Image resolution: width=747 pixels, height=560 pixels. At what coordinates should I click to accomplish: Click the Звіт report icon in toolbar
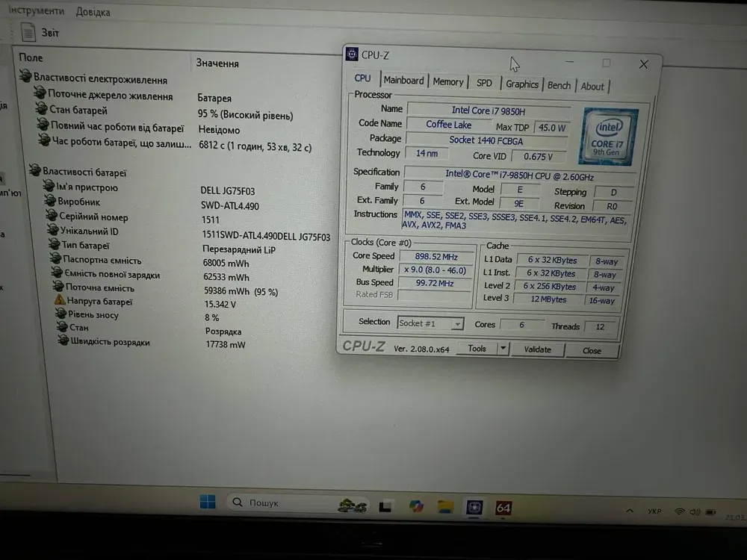(x=28, y=31)
